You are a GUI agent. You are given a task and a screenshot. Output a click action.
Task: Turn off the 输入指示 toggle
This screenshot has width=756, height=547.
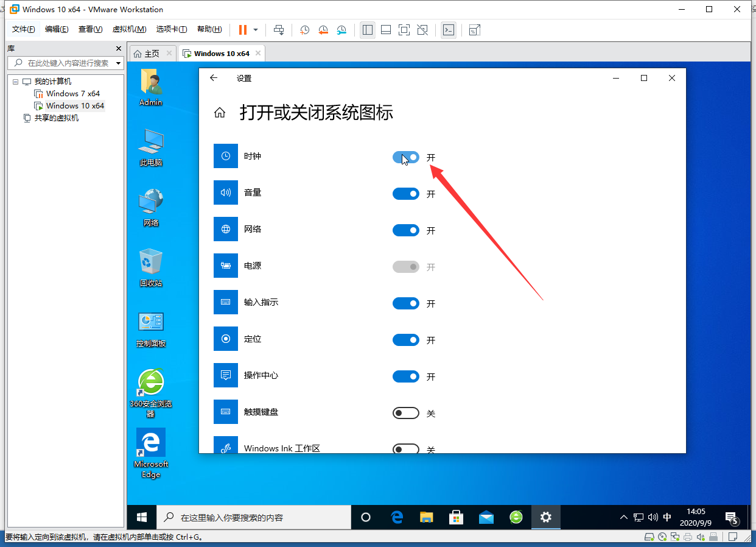406,303
